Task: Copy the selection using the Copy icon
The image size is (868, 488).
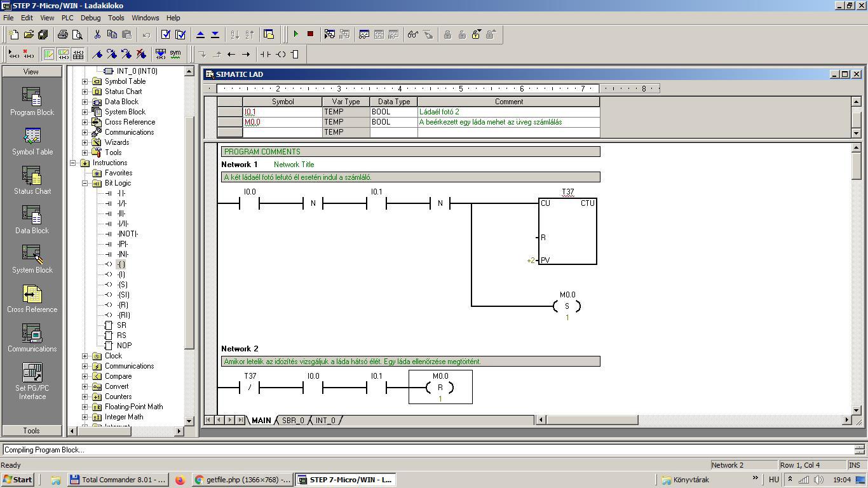Action: pos(112,34)
